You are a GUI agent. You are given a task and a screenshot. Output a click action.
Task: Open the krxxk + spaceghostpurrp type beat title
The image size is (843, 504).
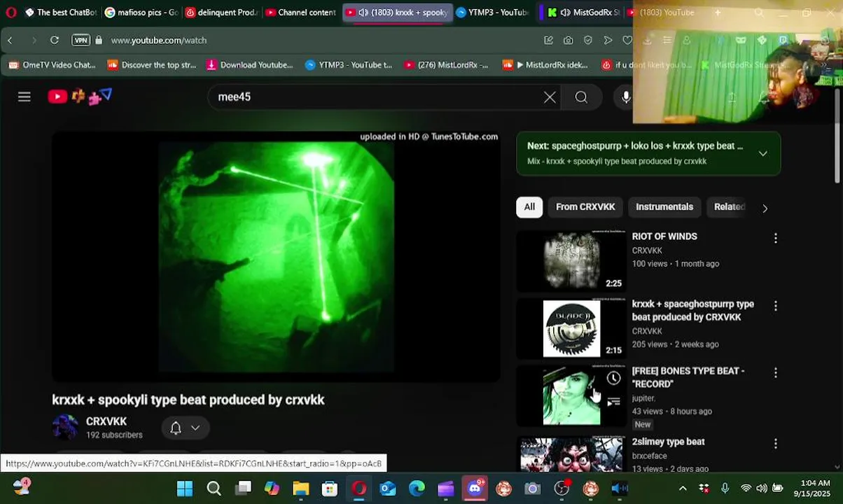click(693, 311)
